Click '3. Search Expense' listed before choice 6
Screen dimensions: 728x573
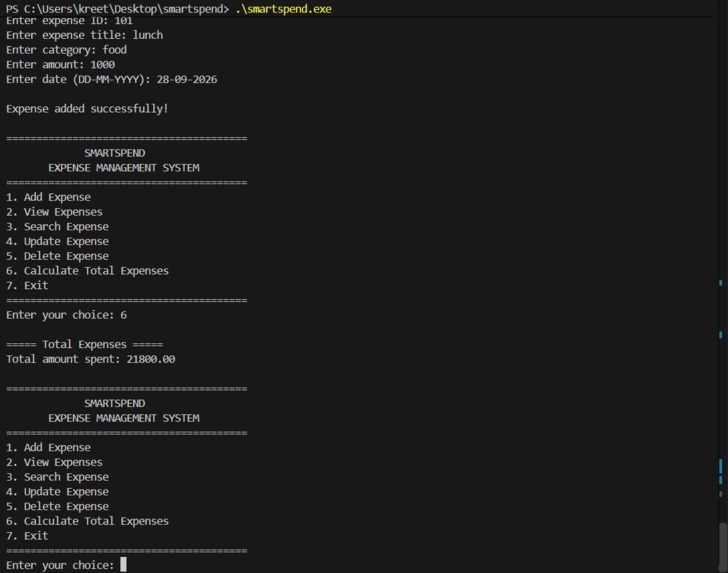click(x=57, y=227)
